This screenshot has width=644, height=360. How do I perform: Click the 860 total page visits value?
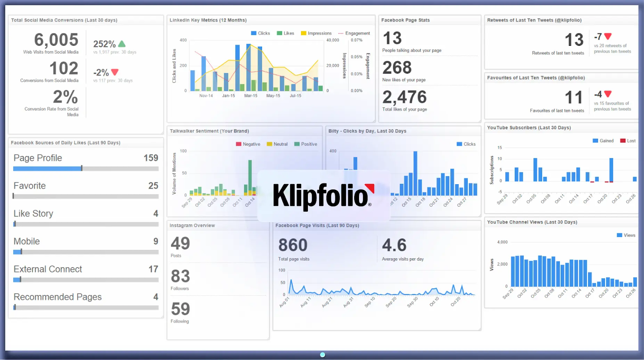(293, 245)
